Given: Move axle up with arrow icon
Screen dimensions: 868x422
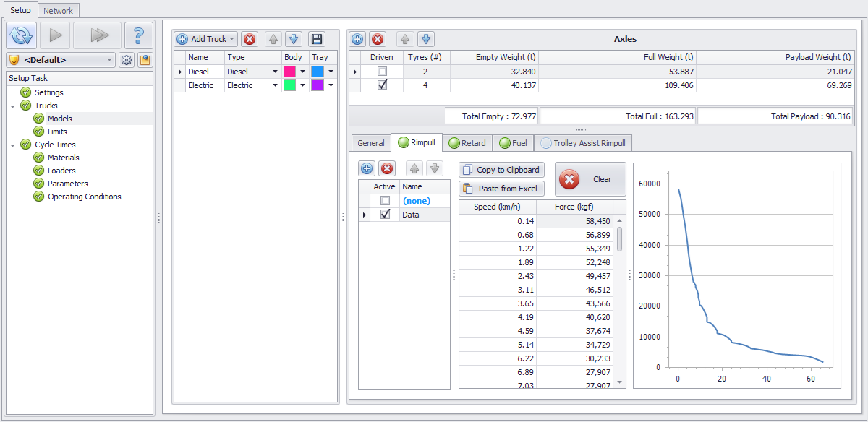Looking at the screenshot, I should 405,39.
